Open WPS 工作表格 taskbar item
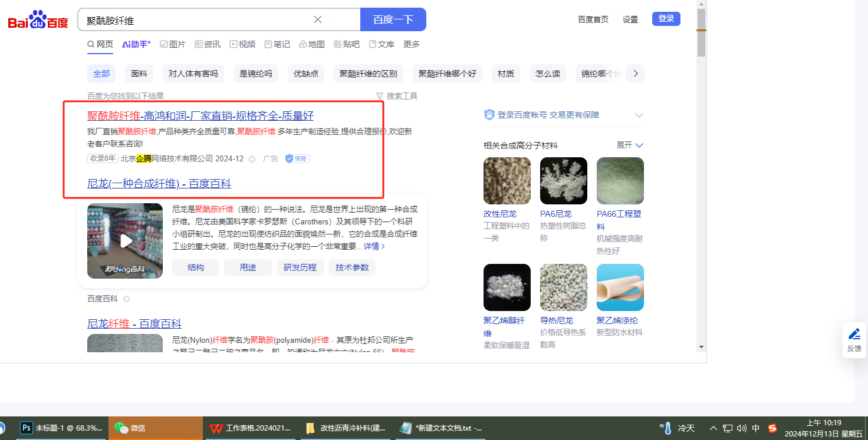The height and width of the screenshot is (440, 868). point(251,428)
